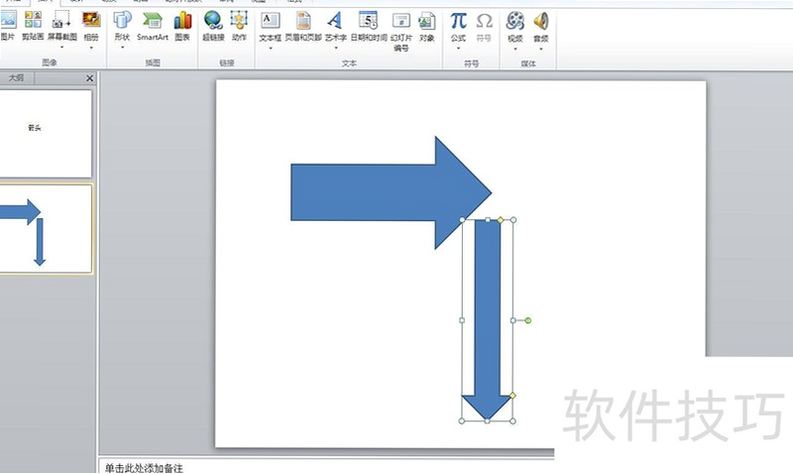
Task: Close the slide thumbnail pane
Action: (x=90, y=78)
